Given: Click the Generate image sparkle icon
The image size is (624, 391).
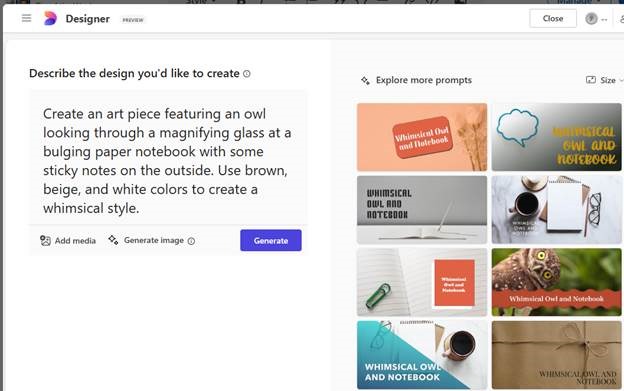Looking at the screenshot, I should (x=113, y=240).
